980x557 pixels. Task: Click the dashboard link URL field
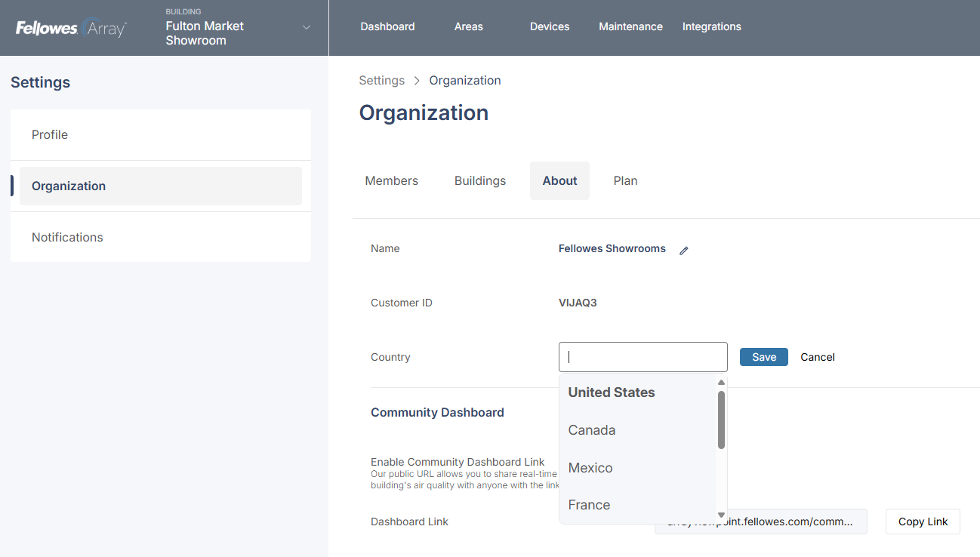[x=760, y=522]
